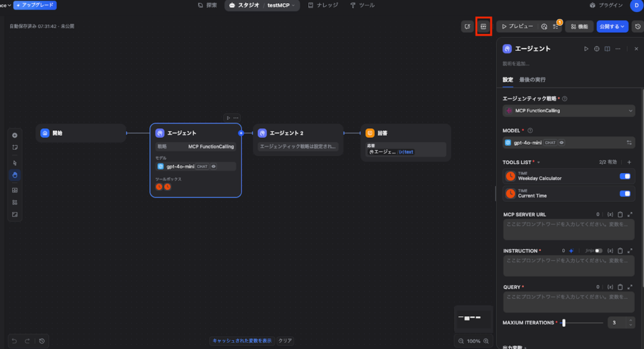
Task: Disable the Weekday Calculator tool toggle
Action: click(625, 176)
